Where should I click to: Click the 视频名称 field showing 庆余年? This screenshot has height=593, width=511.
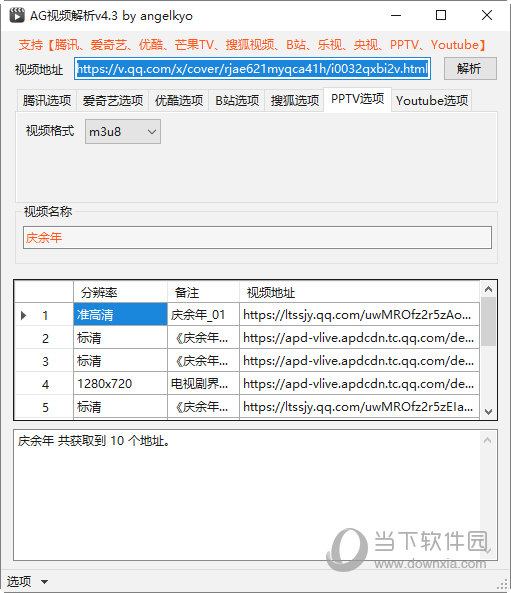click(x=257, y=238)
